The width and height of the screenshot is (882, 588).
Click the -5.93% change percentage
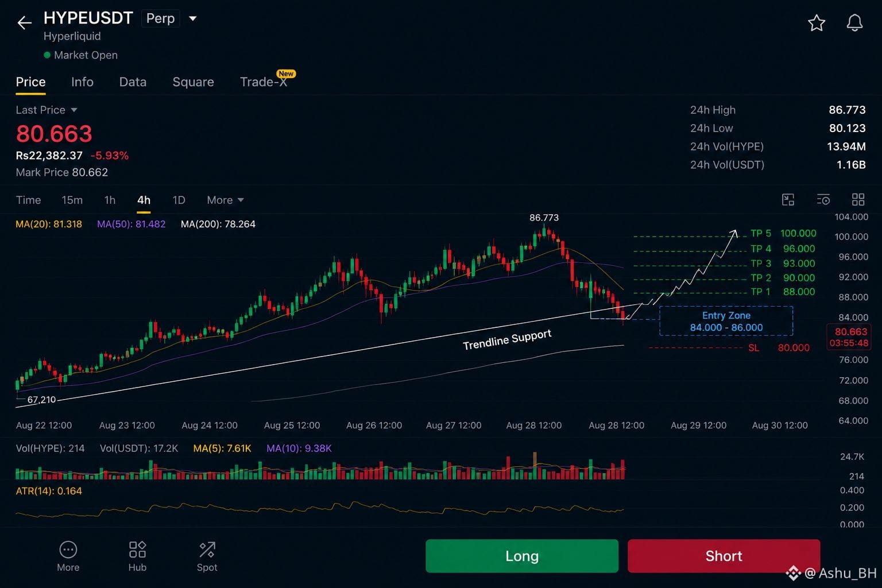click(x=110, y=156)
